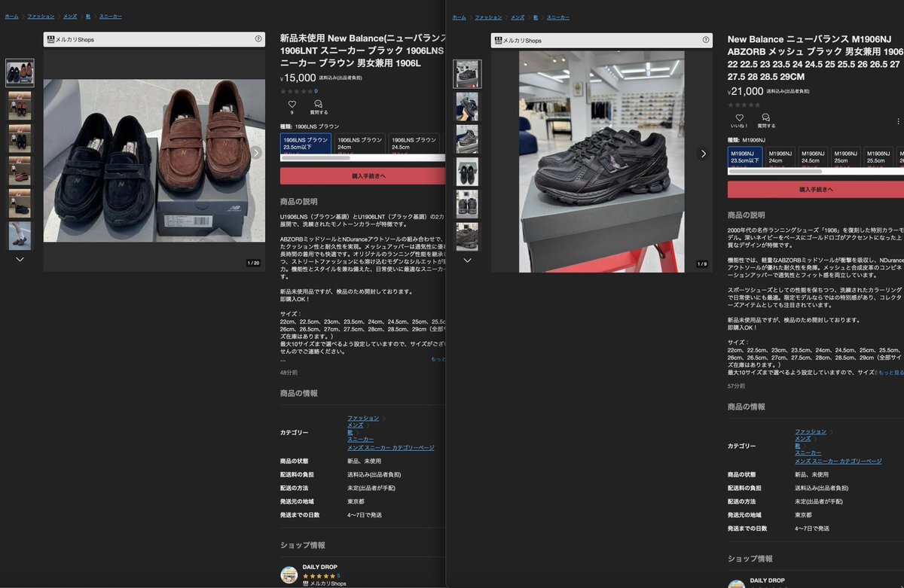Expand more loafer thumbnails with the down chevron
The height and width of the screenshot is (588, 904).
(20, 259)
